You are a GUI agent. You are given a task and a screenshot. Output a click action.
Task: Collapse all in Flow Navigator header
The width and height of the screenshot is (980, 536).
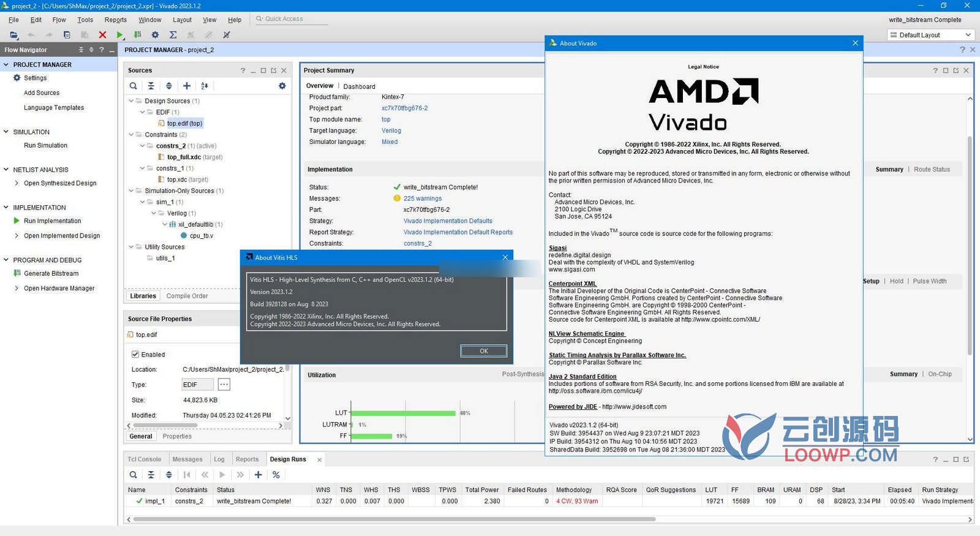pyautogui.click(x=81, y=50)
